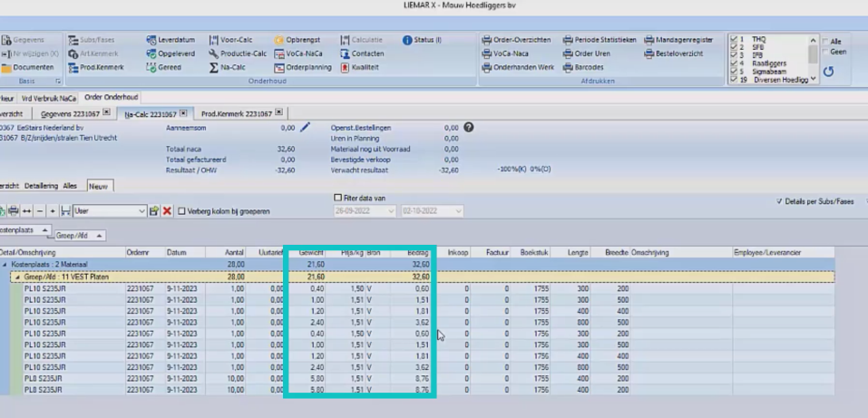Viewport: 868px width, 418px height.
Task: Print the Besteloverzicht
Action: click(x=674, y=53)
